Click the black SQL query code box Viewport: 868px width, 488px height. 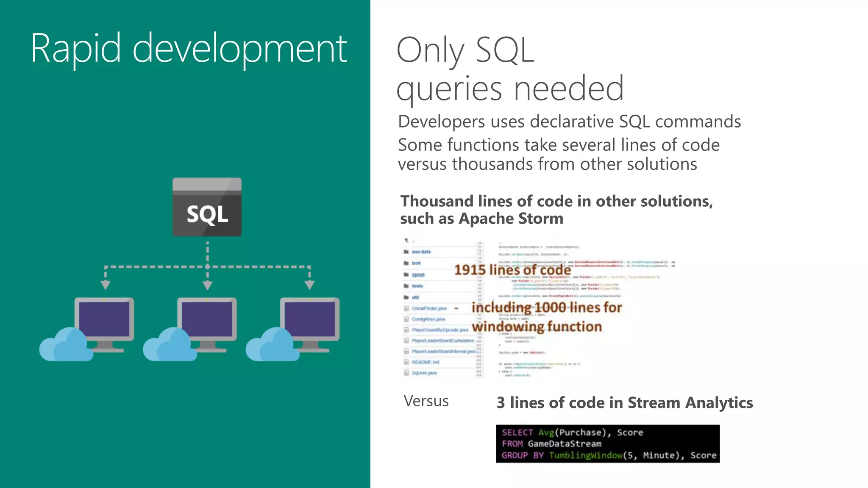tap(607, 444)
